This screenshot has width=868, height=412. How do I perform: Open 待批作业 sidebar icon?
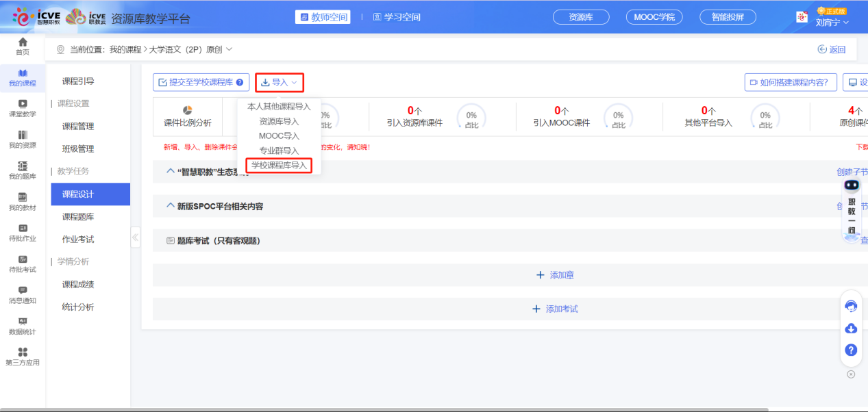coord(23,232)
